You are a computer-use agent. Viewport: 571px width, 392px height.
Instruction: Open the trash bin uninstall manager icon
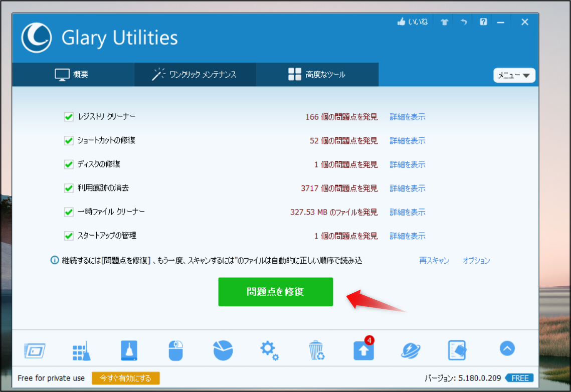pyautogui.click(x=316, y=350)
